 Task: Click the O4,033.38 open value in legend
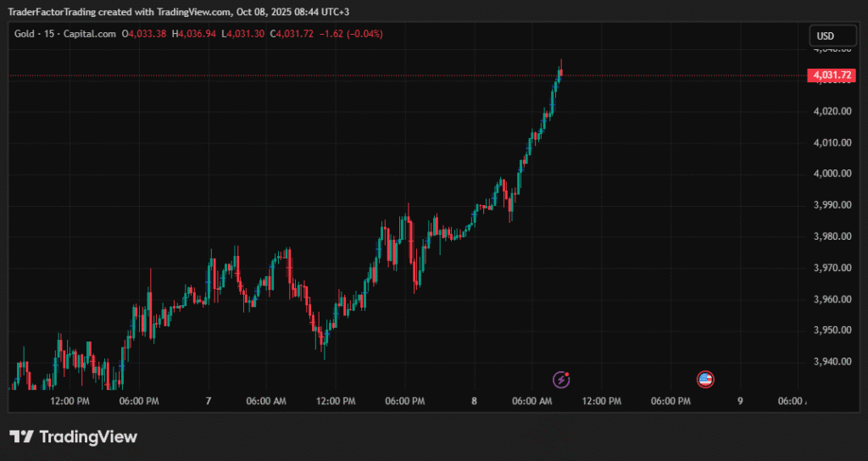(145, 34)
